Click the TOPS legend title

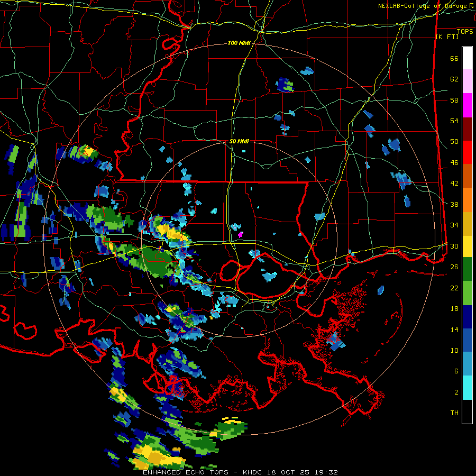pyautogui.click(x=465, y=32)
